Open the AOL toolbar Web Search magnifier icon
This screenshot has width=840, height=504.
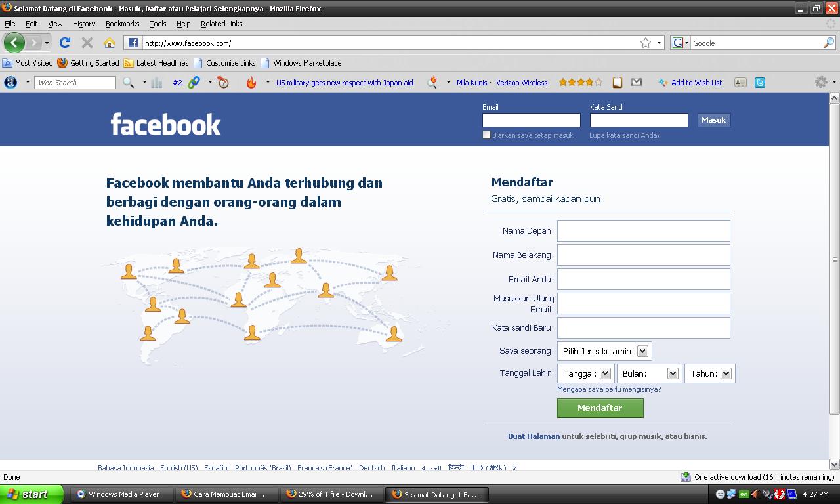127,82
